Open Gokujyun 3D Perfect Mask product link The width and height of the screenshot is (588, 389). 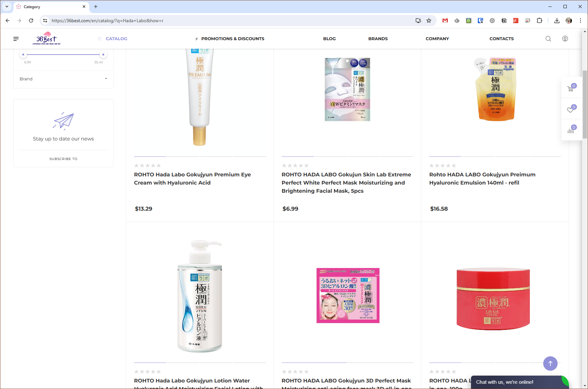click(346, 383)
